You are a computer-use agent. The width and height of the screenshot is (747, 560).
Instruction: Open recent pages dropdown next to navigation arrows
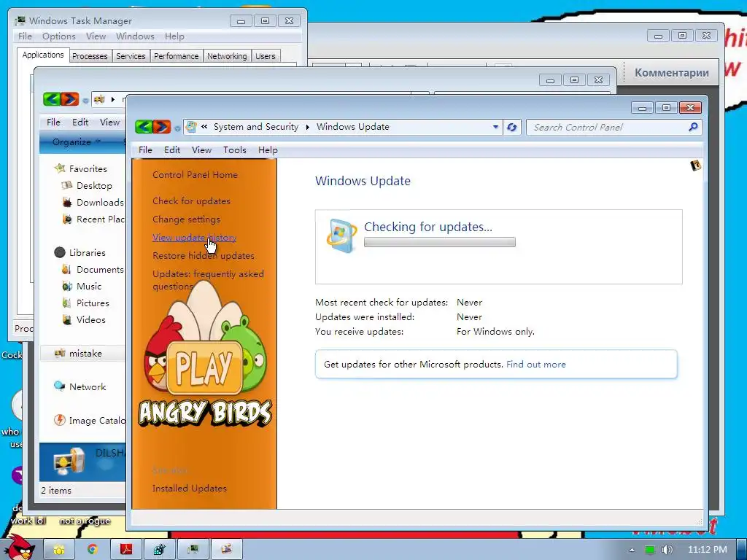point(177,128)
